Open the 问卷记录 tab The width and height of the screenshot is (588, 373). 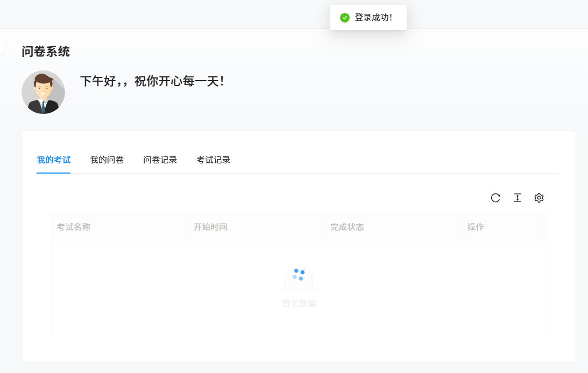[x=160, y=160]
